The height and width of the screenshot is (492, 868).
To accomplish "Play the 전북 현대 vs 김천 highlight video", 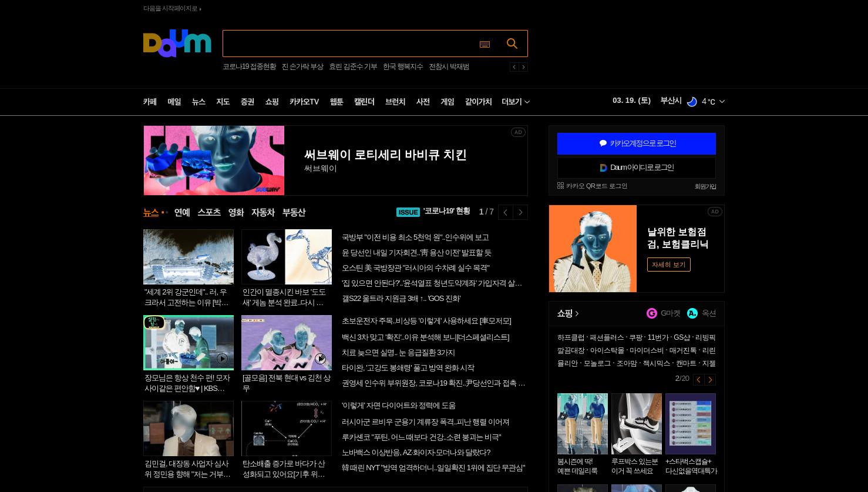I will (x=287, y=343).
